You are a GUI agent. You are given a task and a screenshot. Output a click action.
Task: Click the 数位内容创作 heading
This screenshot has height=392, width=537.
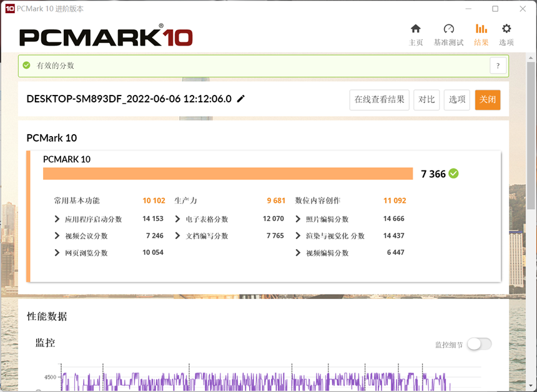[318, 200]
